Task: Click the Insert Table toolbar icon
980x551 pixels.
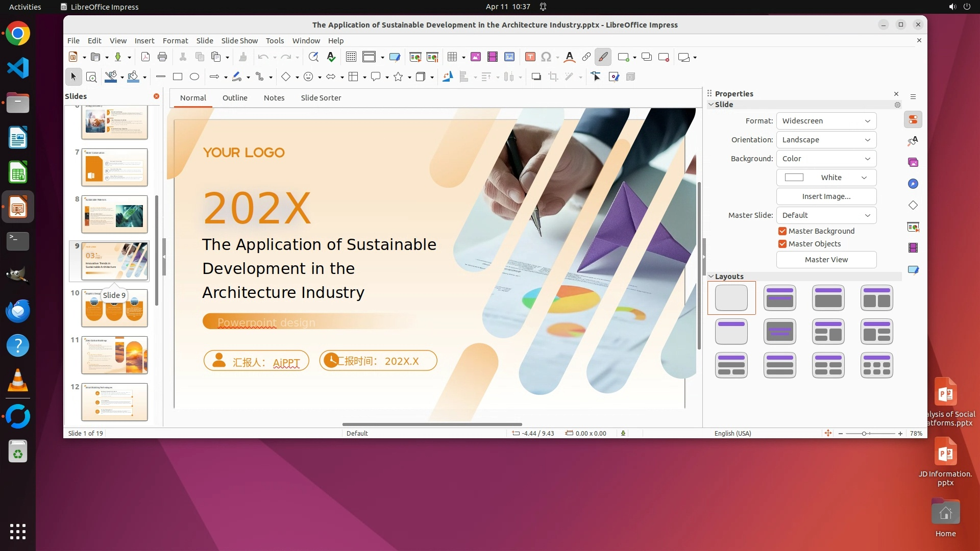Action: pyautogui.click(x=452, y=57)
